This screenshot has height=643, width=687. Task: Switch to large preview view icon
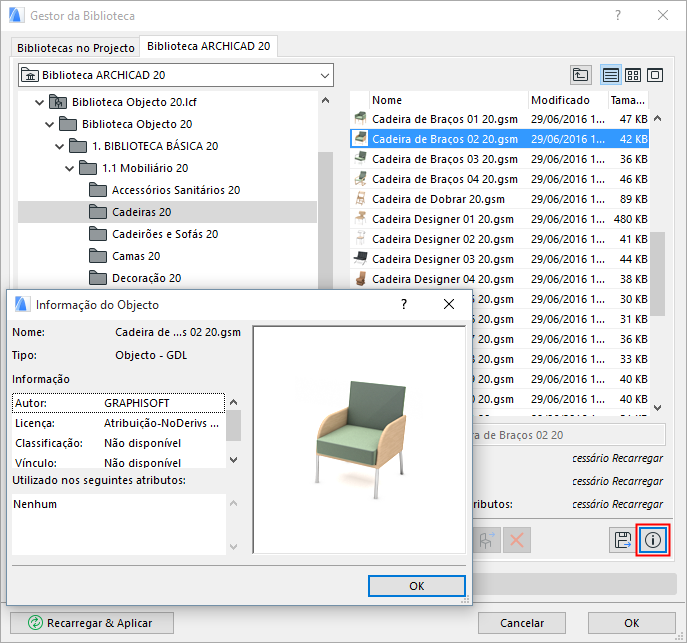655,75
